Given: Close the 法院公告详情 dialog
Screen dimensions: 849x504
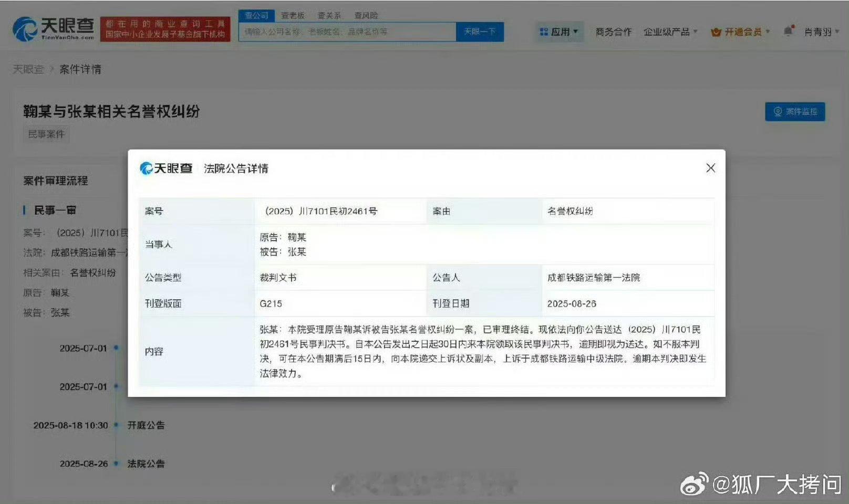Looking at the screenshot, I should coord(710,168).
